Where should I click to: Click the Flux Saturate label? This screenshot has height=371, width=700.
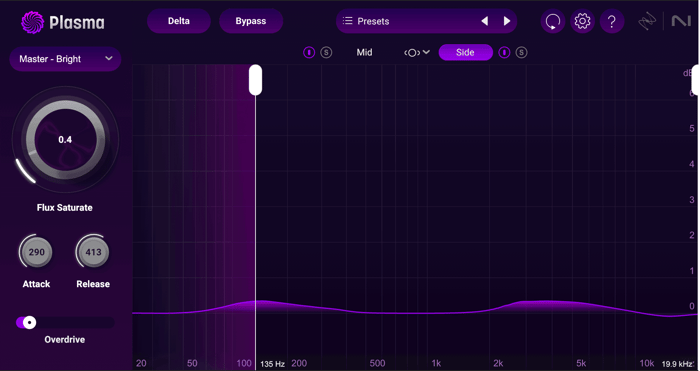tap(65, 208)
